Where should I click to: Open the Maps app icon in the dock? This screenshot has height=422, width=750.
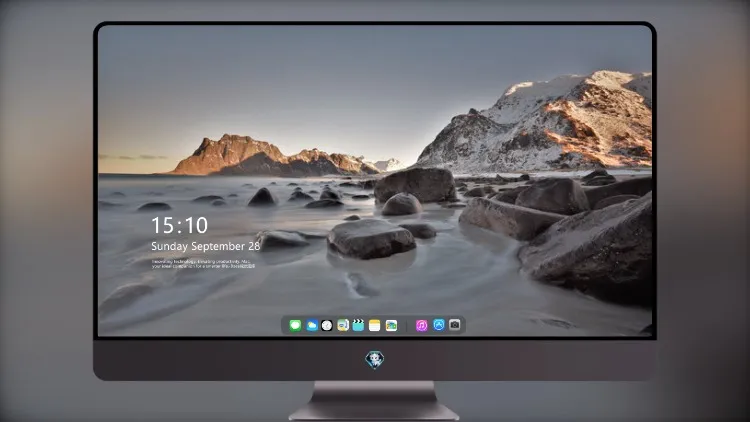coord(343,325)
